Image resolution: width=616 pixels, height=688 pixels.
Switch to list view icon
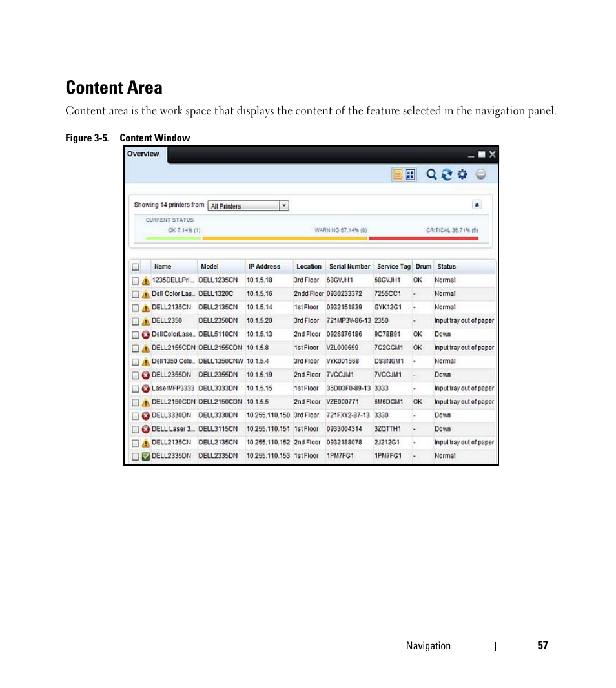click(398, 174)
